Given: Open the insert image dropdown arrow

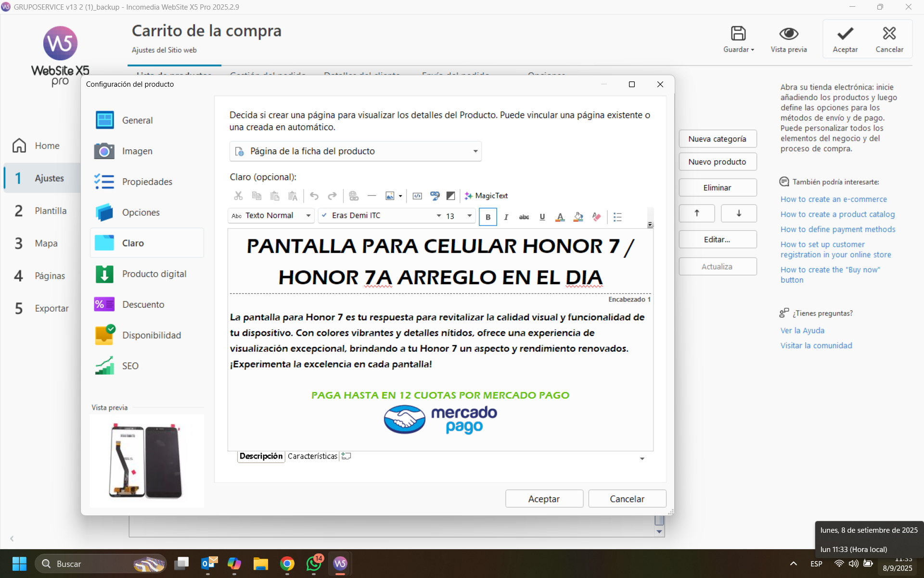Looking at the screenshot, I should coord(400,196).
